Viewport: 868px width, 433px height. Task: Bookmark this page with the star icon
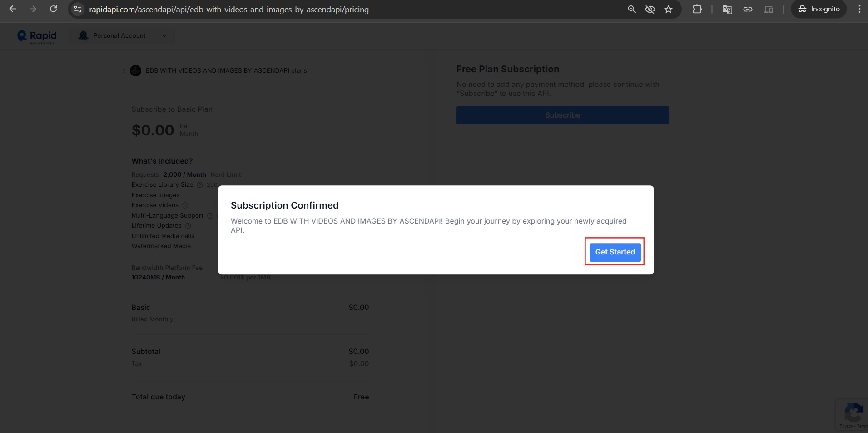coord(669,9)
